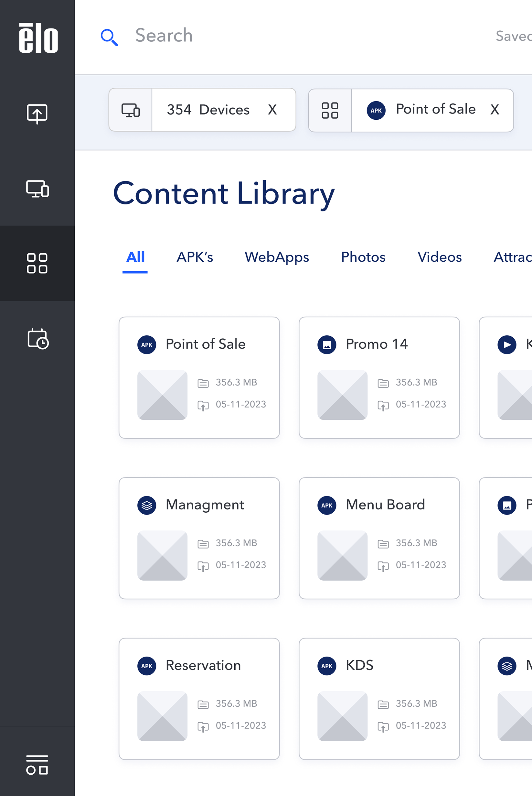Click the APK icon on the Point of Sale card
The image size is (532, 796).
(146, 344)
